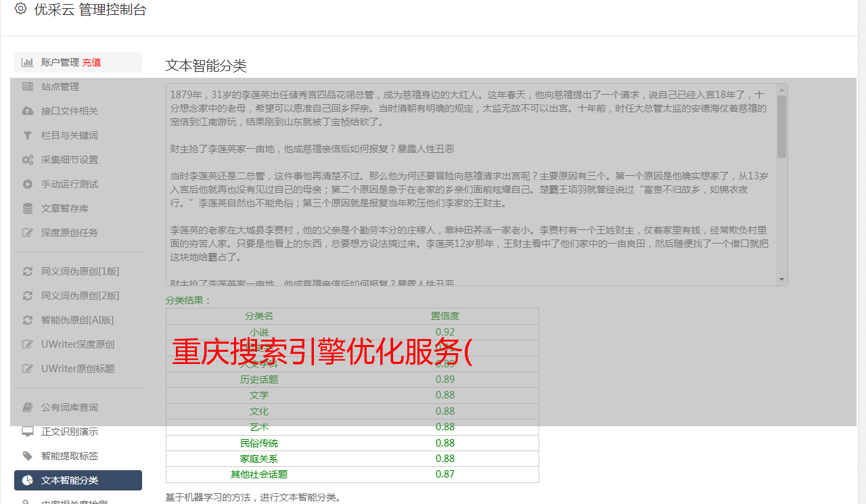Click the text area scrollbar up arrow
The height and width of the screenshot is (504, 866).
pos(782,89)
